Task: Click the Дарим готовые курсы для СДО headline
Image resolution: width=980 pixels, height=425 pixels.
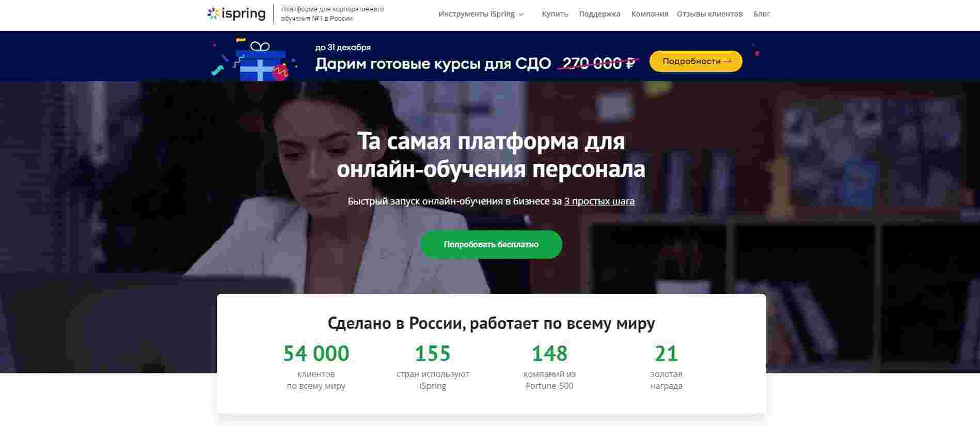Action: [433, 64]
